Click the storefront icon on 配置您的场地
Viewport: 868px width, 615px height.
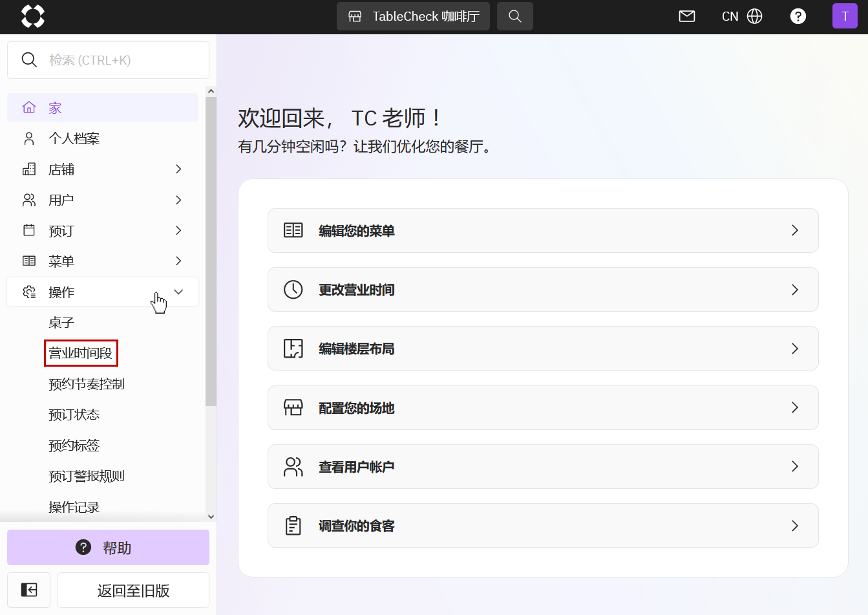coord(293,407)
